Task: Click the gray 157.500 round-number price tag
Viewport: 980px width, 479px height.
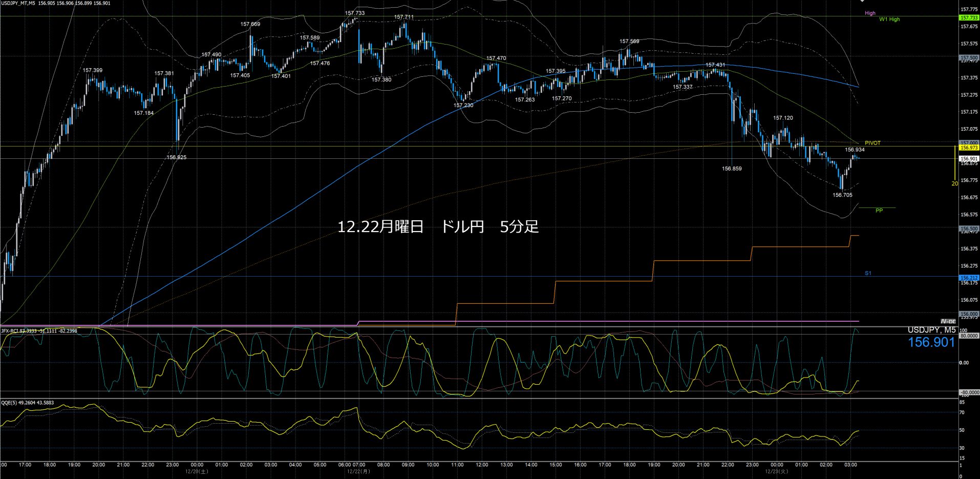Action: (969, 58)
